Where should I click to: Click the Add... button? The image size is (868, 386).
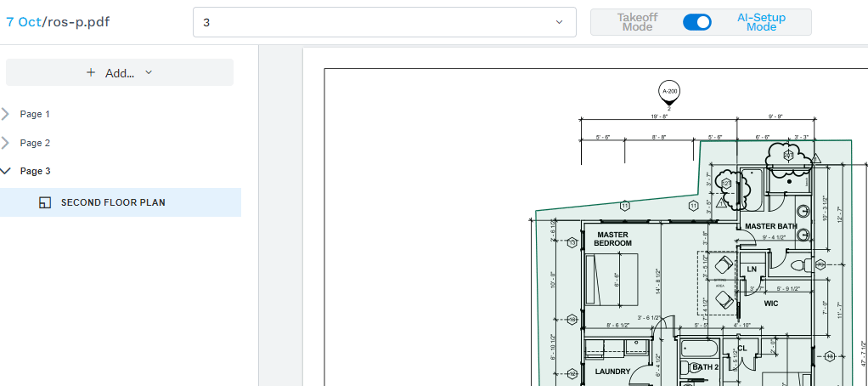(x=120, y=73)
